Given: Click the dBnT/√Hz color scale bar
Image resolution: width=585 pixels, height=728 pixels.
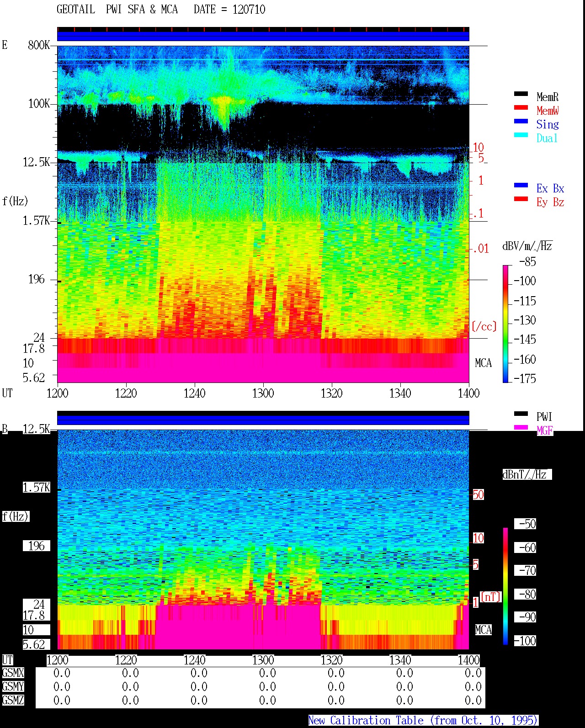Looking at the screenshot, I should (505, 586).
